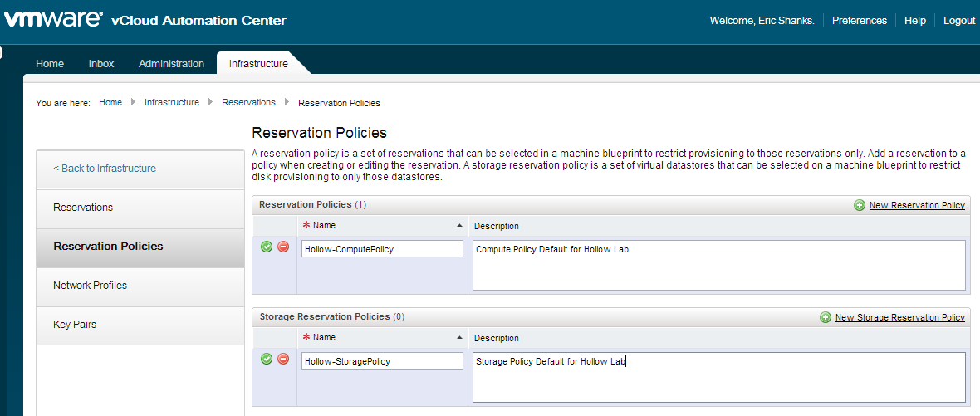
Task: Sort Reservation Policies by Name column arrow
Action: pos(460,226)
